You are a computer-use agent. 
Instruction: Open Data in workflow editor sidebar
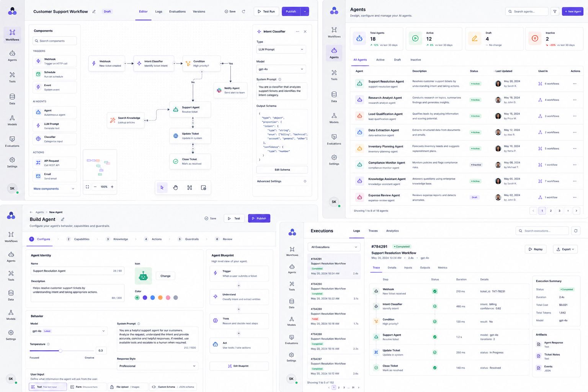click(x=12, y=99)
